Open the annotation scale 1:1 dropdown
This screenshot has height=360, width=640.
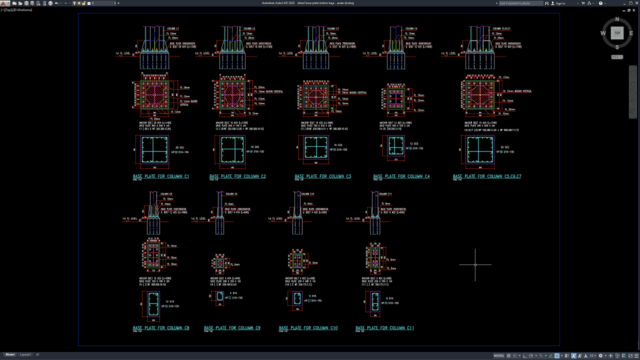[x=593, y=356]
